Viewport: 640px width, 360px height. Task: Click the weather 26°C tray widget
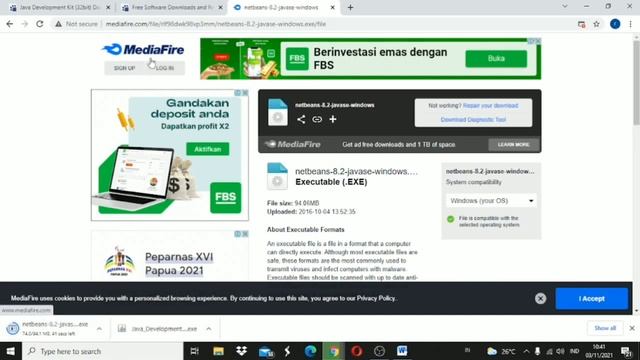coord(501,351)
